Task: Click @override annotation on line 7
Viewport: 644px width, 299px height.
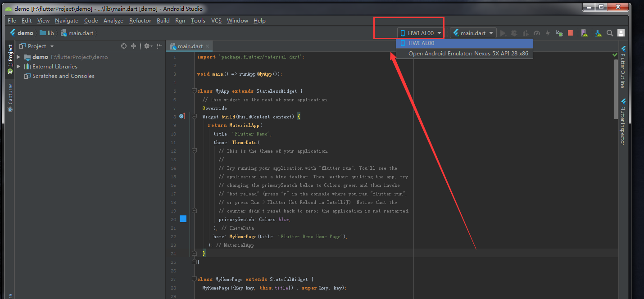Action: tap(215, 108)
